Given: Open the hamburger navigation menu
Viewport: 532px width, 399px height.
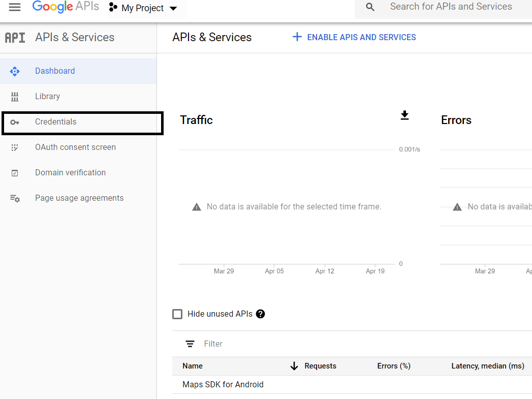Looking at the screenshot, I should pos(15,7).
